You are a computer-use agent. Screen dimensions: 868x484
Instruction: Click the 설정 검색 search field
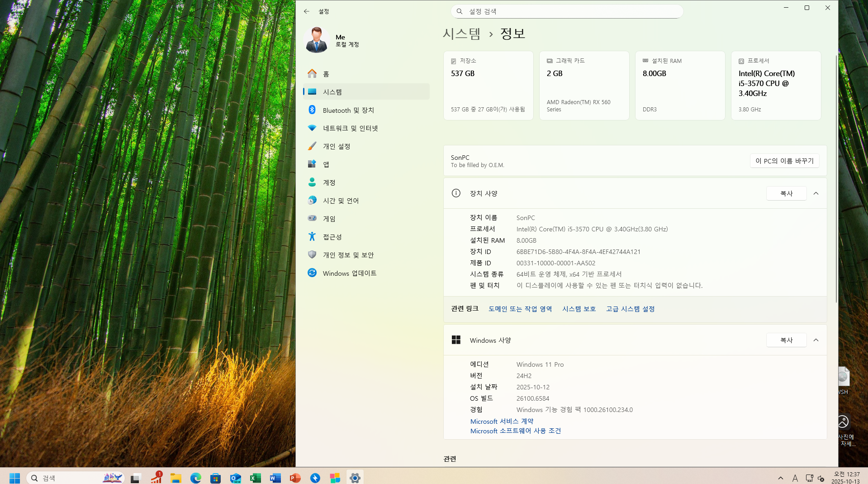[x=566, y=11]
